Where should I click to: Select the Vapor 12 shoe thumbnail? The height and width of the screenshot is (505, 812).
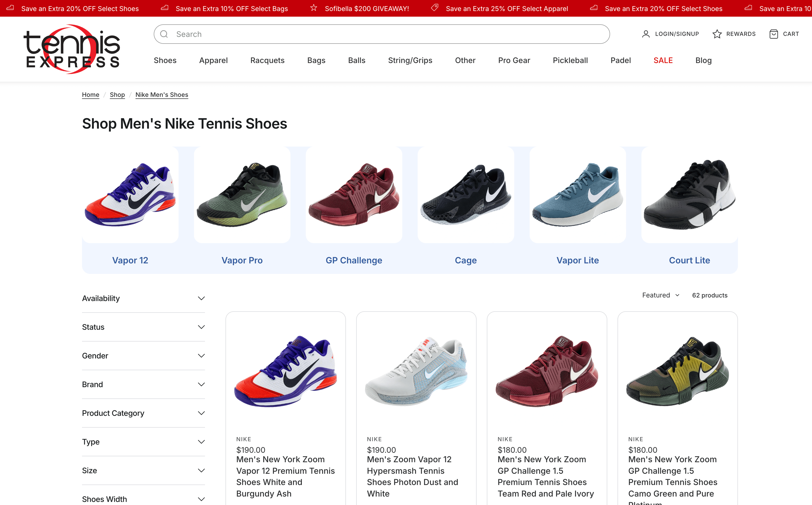[130, 195]
